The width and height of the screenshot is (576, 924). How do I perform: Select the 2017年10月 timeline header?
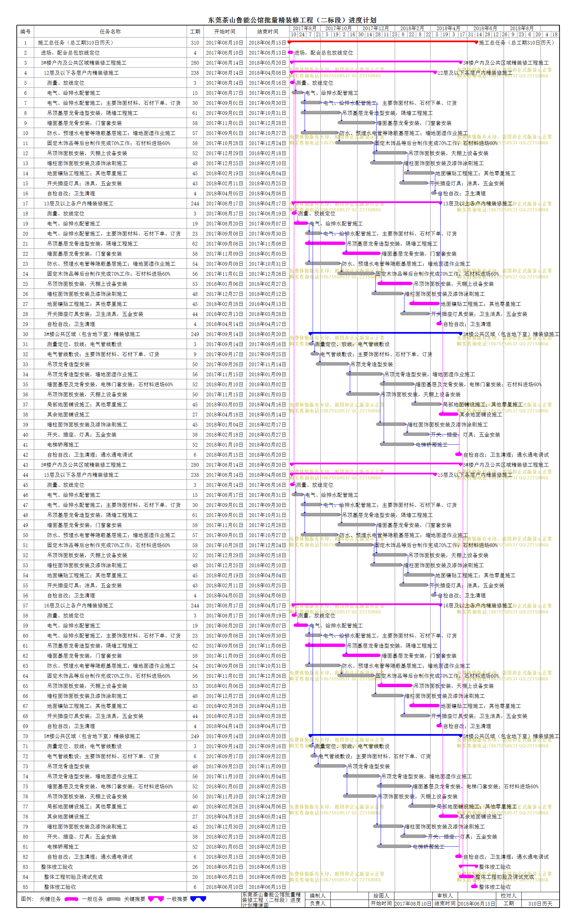(x=338, y=28)
